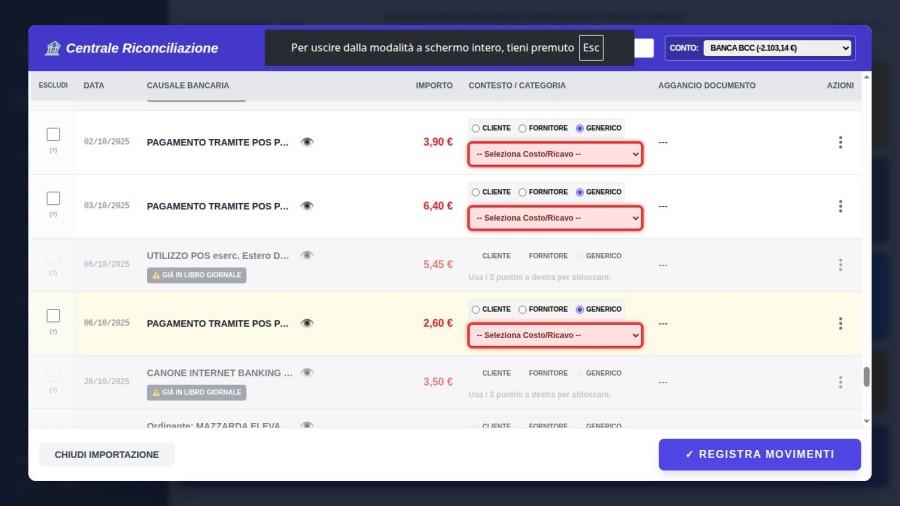Open the CONTO bank account dropdown
Viewport: 900px width, 506px height.
coord(777,48)
